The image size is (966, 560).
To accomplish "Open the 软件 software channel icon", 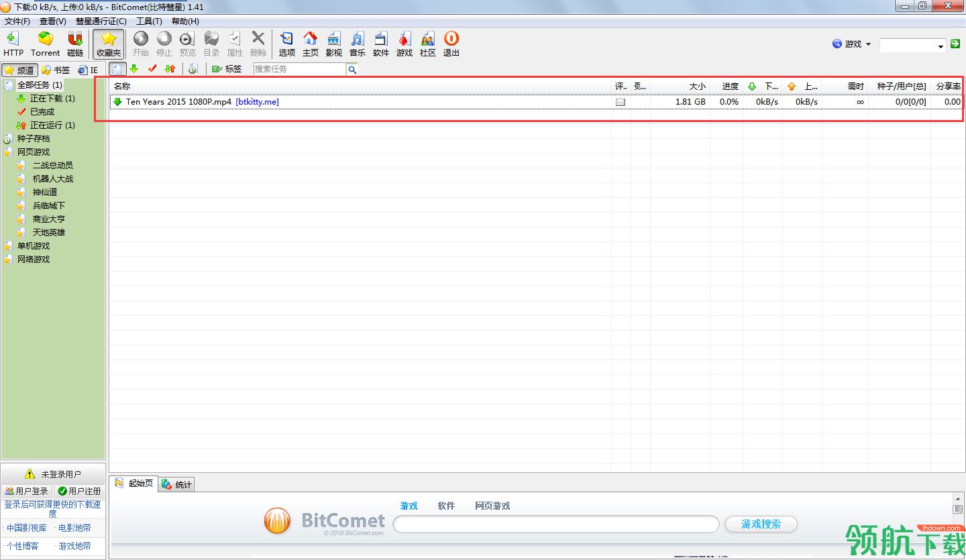I will [381, 44].
